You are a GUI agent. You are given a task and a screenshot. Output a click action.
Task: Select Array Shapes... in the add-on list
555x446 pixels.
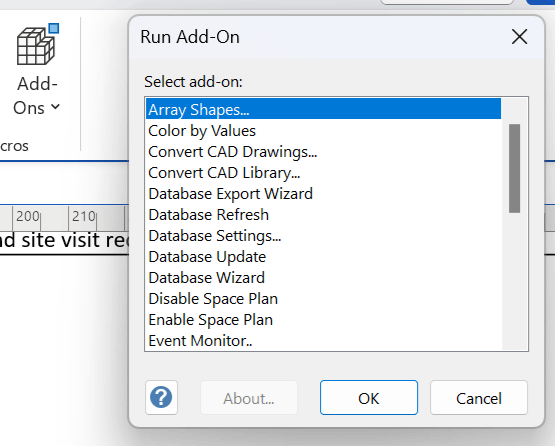point(323,109)
